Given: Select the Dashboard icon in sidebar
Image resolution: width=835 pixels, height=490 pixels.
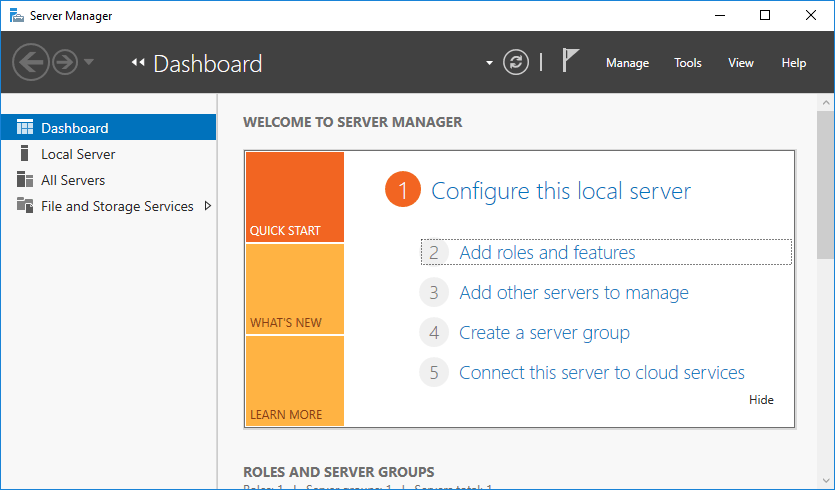Looking at the screenshot, I should pyautogui.click(x=25, y=128).
